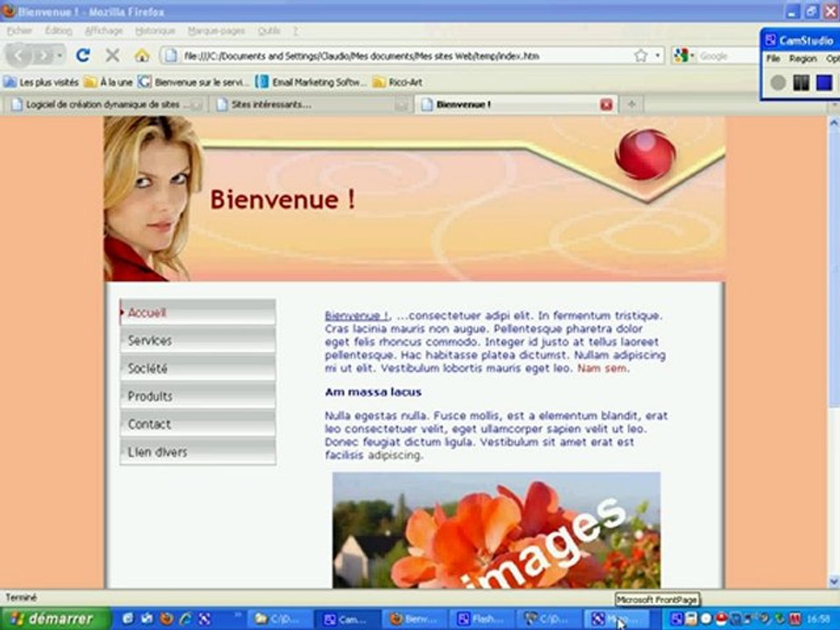Viewport: 840px width, 630px height.
Task: Click the Produits navigation button
Action: click(198, 395)
